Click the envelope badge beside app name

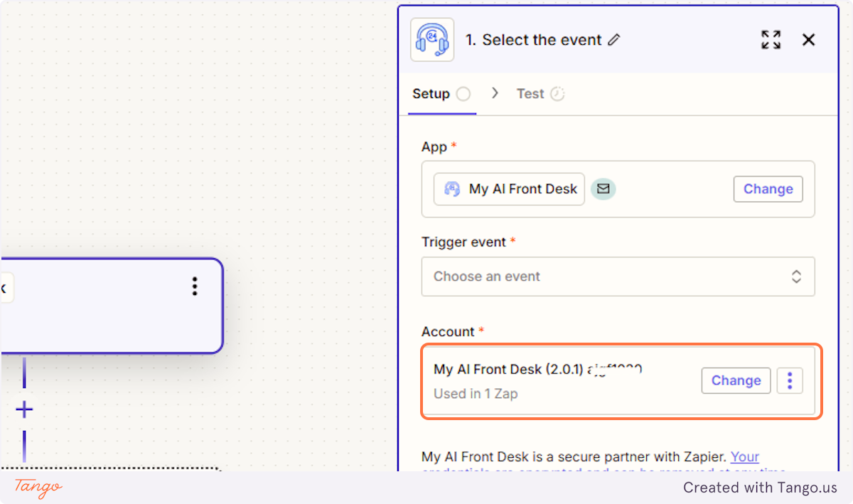click(x=603, y=189)
